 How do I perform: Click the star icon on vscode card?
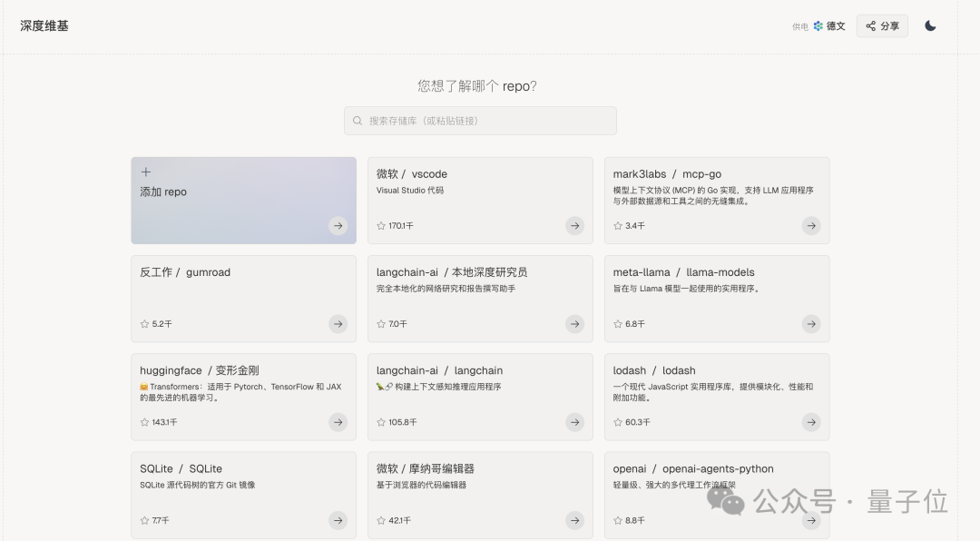381,226
